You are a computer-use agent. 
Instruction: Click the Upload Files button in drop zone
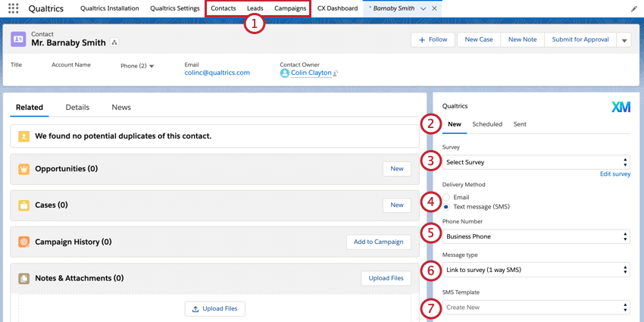point(215,309)
